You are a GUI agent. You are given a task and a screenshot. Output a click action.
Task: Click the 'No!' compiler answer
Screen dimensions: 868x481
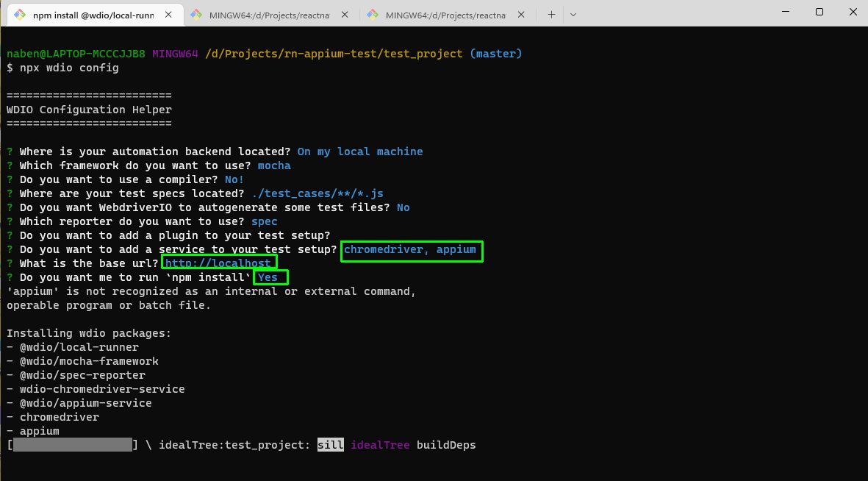[234, 179]
